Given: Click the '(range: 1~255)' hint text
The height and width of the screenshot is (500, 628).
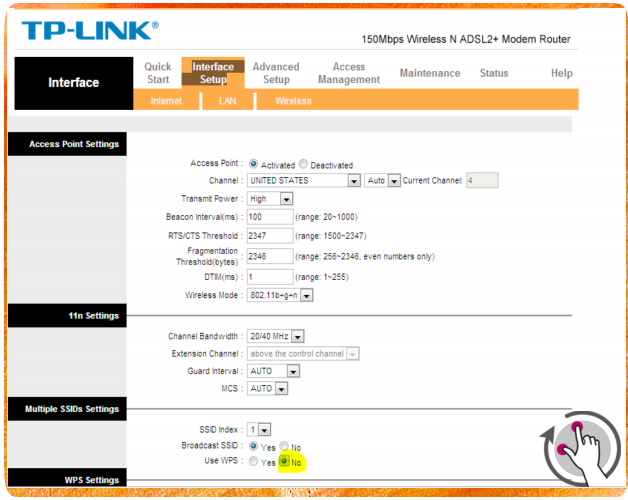Looking at the screenshot, I should click(322, 277).
